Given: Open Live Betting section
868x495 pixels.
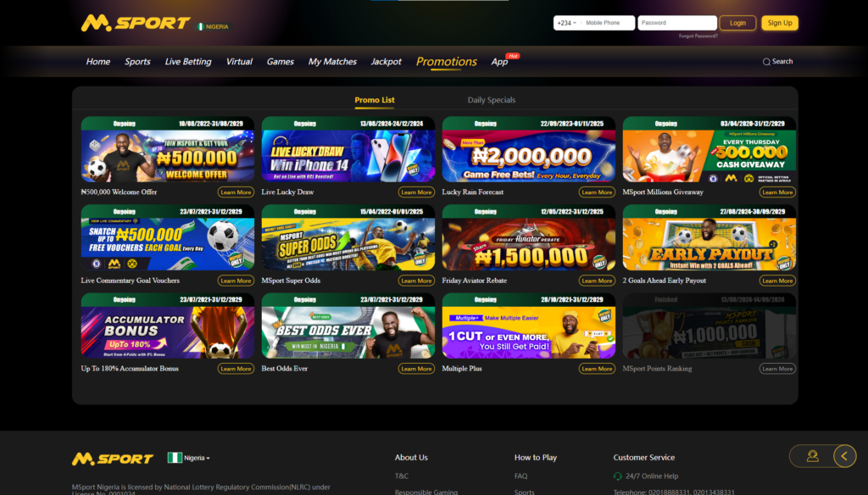Looking at the screenshot, I should 188,62.
